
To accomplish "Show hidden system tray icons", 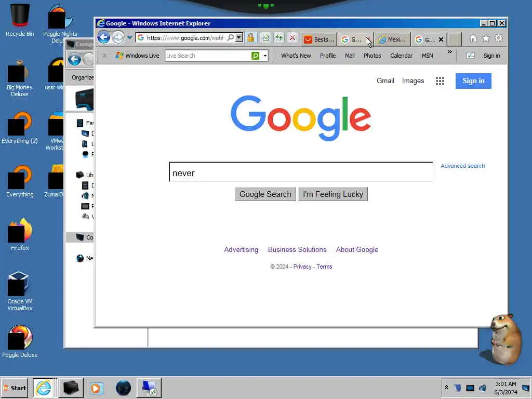I will tap(446, 388).
